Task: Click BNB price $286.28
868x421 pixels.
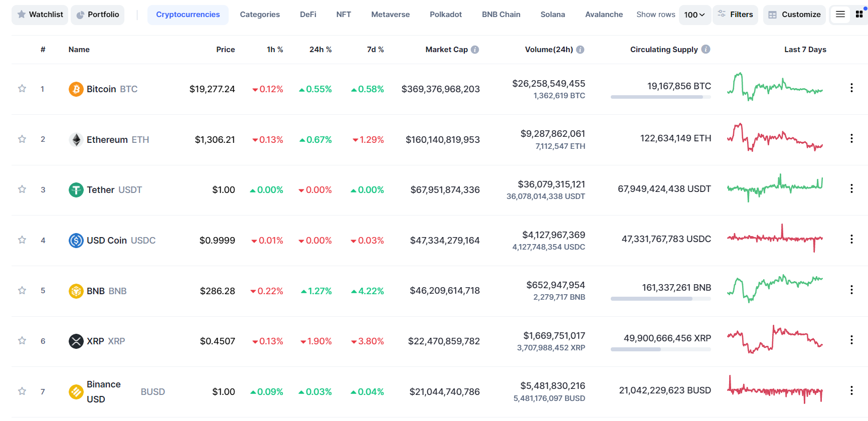Action: (218, 291)
